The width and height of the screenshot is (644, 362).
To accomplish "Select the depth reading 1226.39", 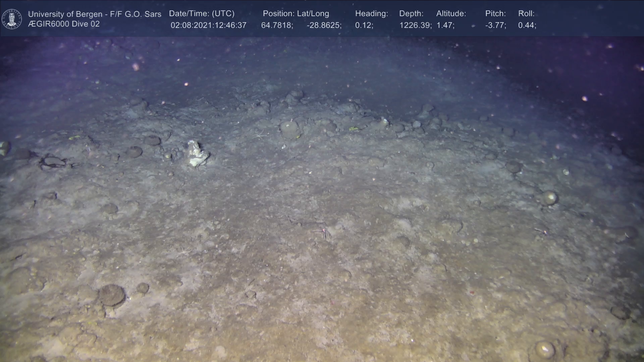I will tap(415, 25).
